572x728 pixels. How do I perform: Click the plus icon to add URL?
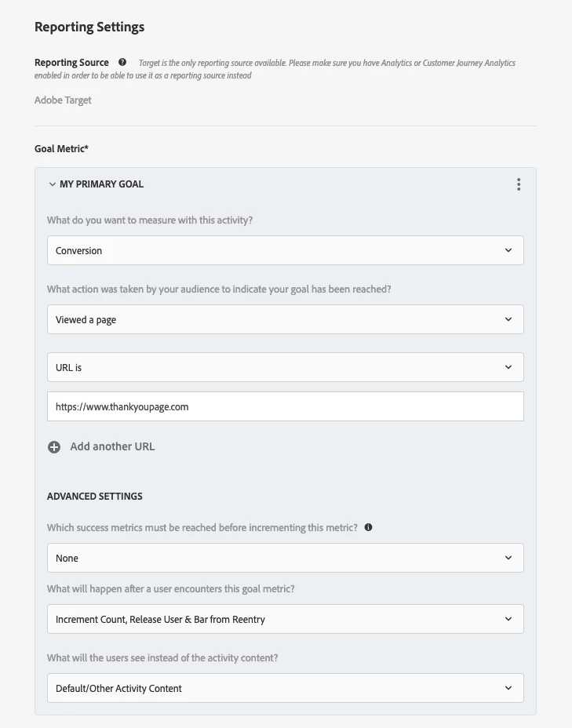(x=54, y=447)
